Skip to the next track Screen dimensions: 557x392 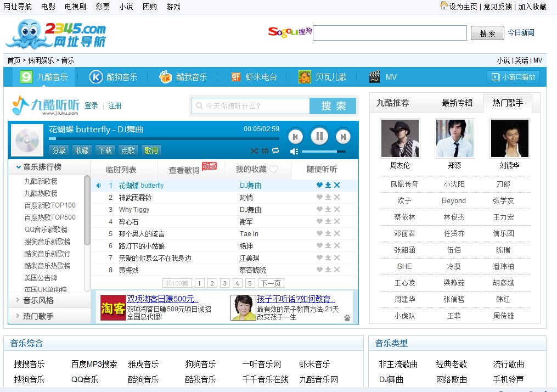343,137
